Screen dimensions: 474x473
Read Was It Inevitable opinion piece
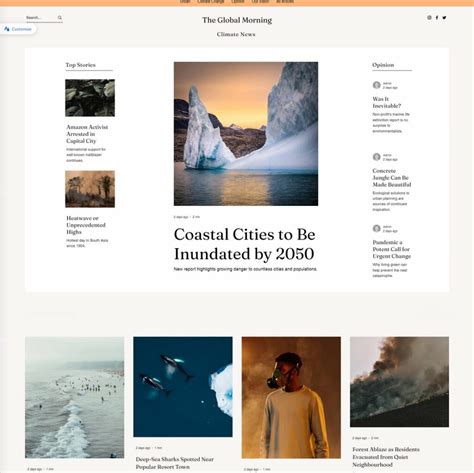[387, 102]
